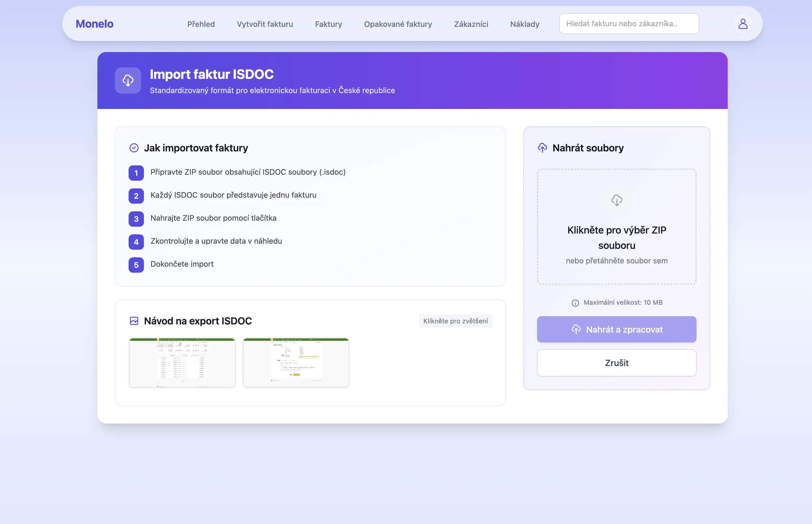Click the cloud icon inside the ZIP dropzone
Viewport: 812px width, 524px height.
[616, 200]
